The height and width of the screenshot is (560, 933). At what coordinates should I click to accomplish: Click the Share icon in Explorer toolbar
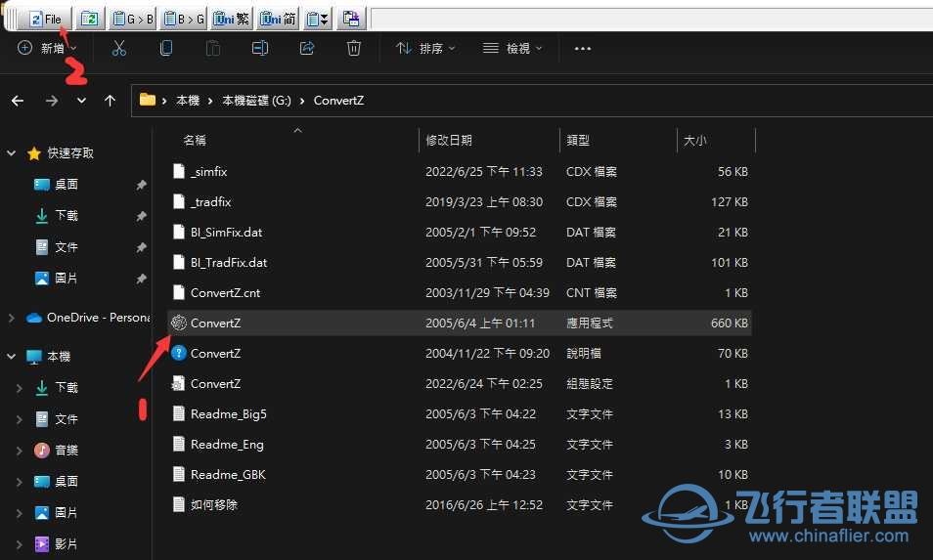307,48
